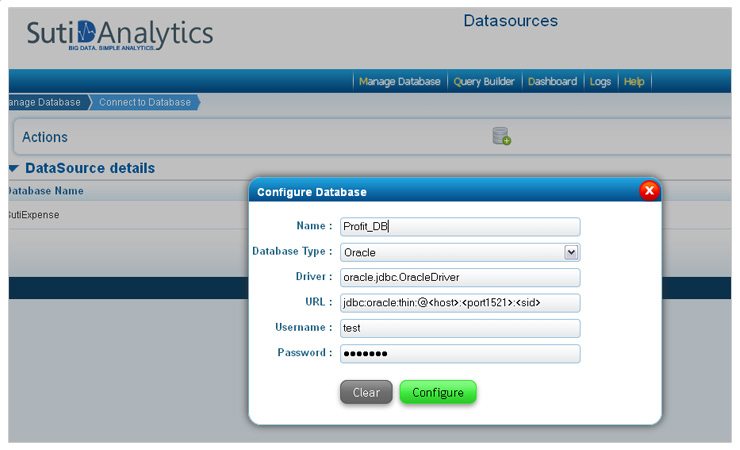
Task: Click into the Driver input field
Action: pos(460,277)
